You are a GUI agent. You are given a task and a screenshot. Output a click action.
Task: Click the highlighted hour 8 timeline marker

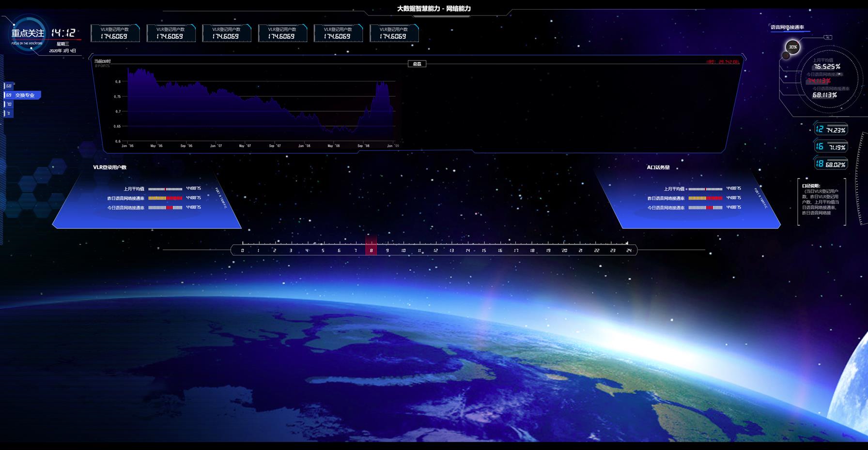point(371,246)
